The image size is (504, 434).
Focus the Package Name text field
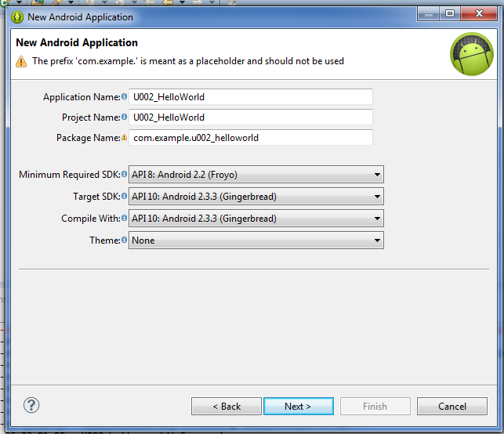[251, 138]
